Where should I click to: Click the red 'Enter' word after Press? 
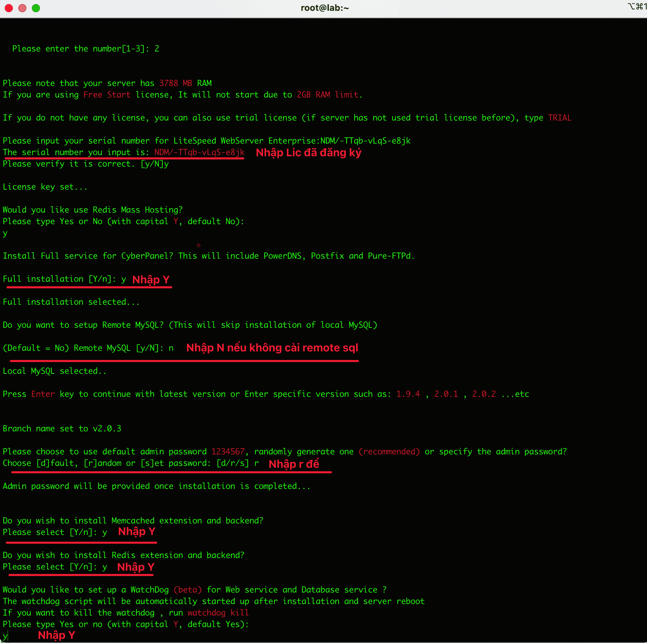click(43, 394)
